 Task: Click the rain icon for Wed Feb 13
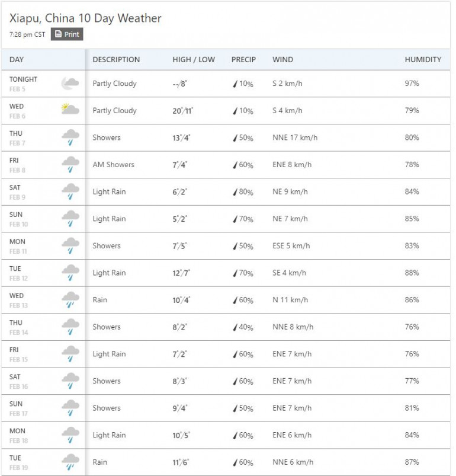(70, 299)
